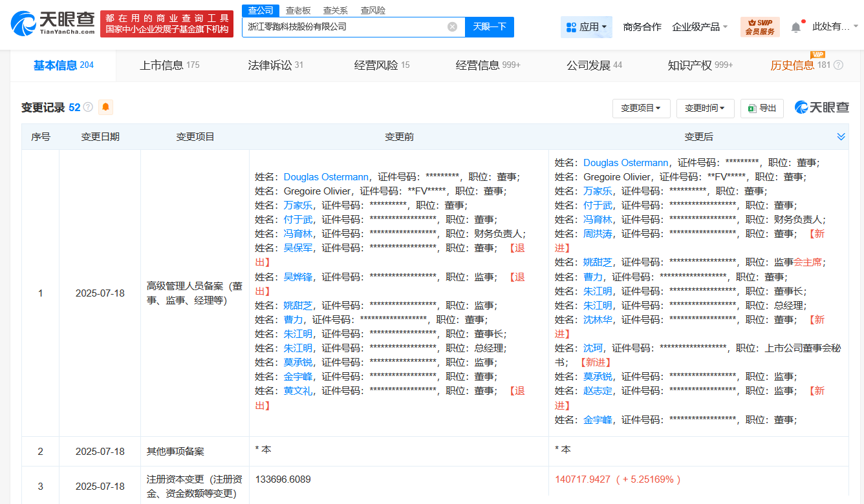Click the TianYanCha logo in header
Viewport: 864px width, 504px height.
53,23
